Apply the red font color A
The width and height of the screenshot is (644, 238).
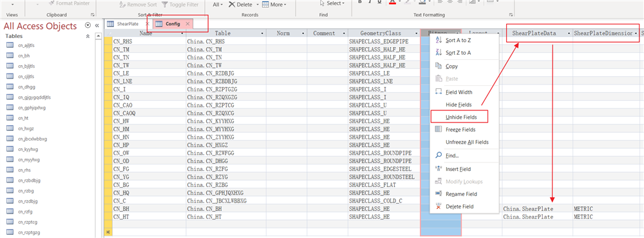[x=392, y=2]
